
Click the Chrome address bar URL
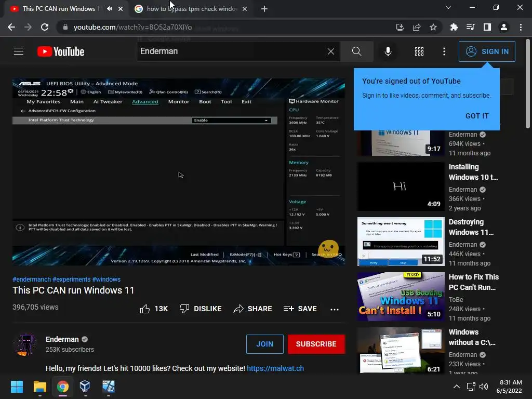132,27
